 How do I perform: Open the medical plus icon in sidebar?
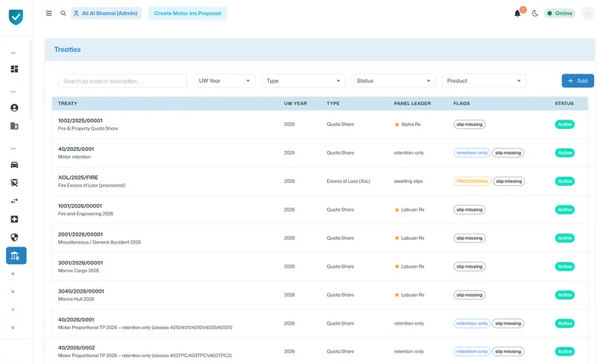click(x=14, y=219)
